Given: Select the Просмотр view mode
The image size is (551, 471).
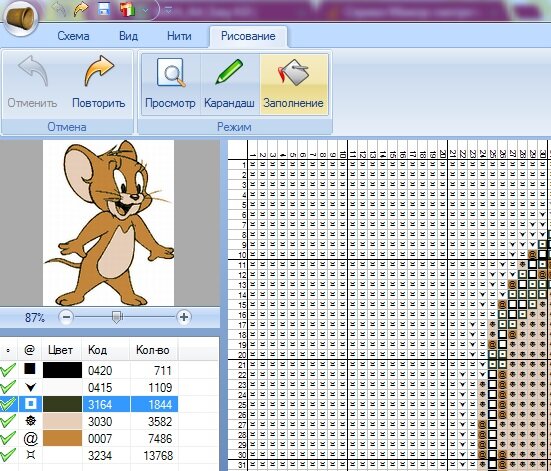Looking at the screenshot, I should pos(170,84).
